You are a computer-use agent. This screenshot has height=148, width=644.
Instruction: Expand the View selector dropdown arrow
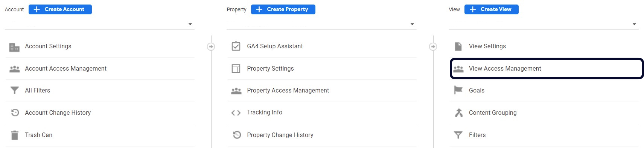(634, 24)
